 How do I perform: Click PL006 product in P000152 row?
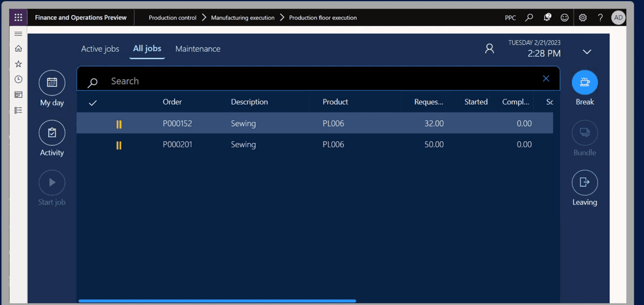click(333, 123)
